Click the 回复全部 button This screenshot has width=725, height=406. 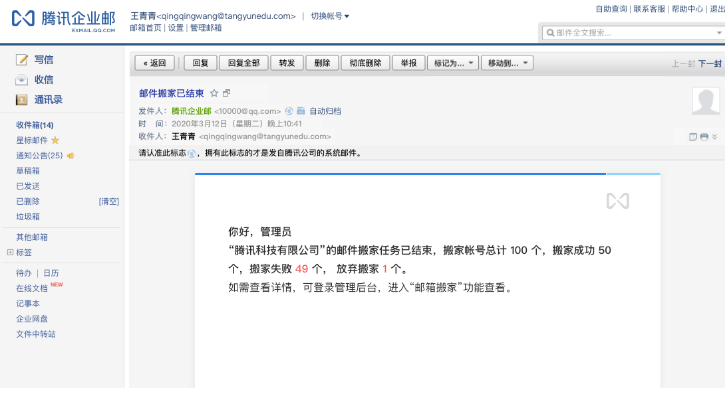coord(244,63)
